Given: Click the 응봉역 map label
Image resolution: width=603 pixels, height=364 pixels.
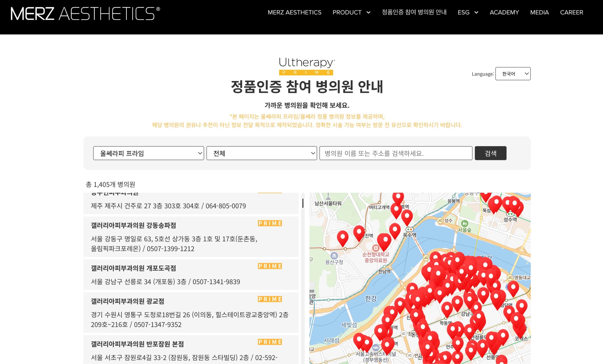Looking at the screenshot, I should pyautogui.click(x=453, y=201).
